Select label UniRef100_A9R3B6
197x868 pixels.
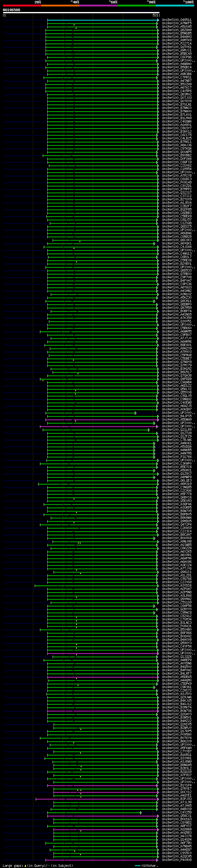tap(177, 74)
